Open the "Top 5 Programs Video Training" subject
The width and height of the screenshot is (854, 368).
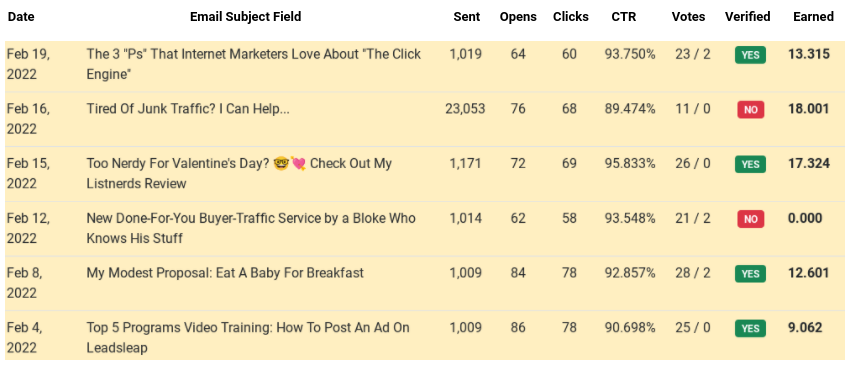[248, 338]
